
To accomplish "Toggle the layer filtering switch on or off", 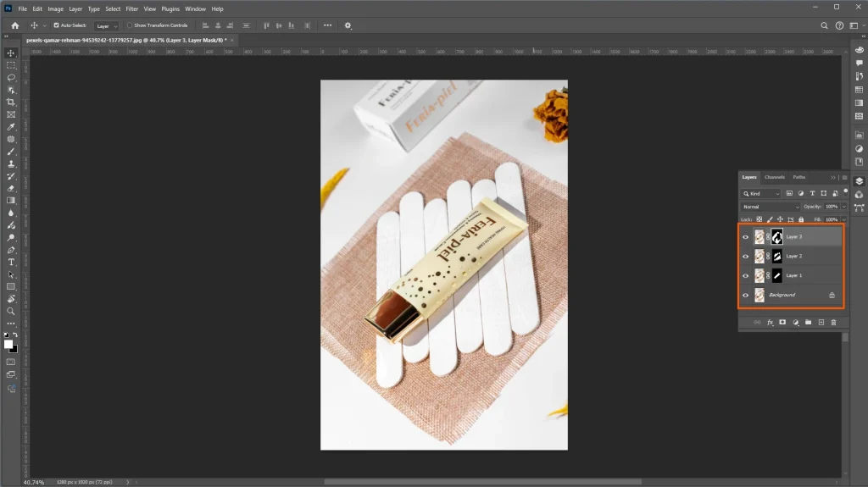I will click(x=845, y=192).
